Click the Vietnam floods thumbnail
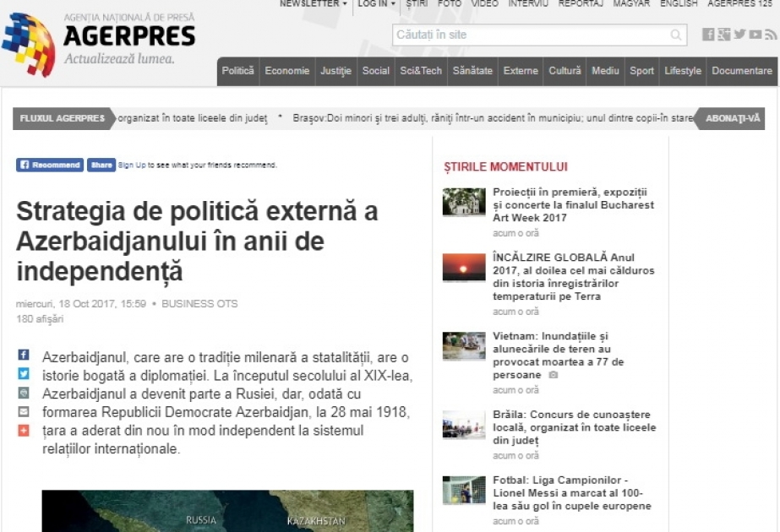780x532 pixels. pos(464,346)
